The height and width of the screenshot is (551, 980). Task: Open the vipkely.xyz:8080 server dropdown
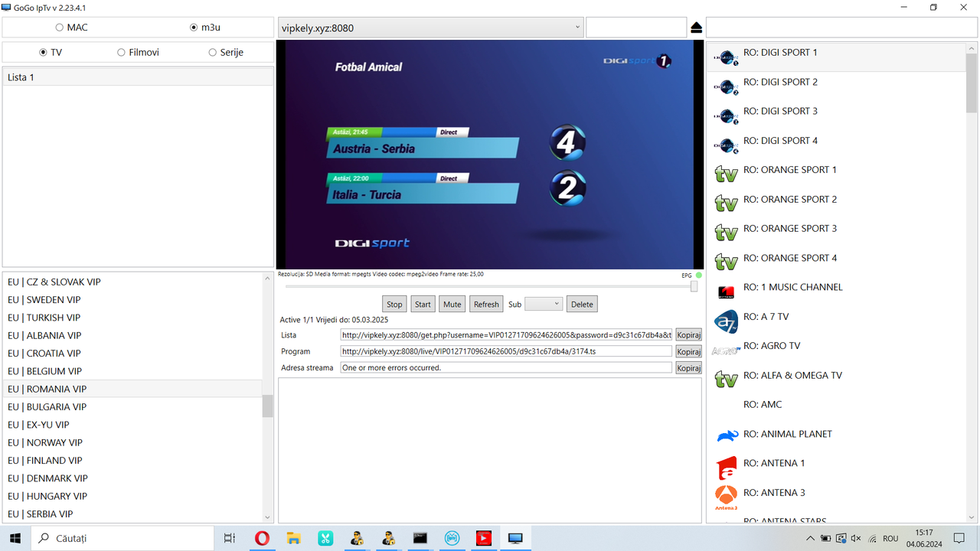(x=430, y=28)
